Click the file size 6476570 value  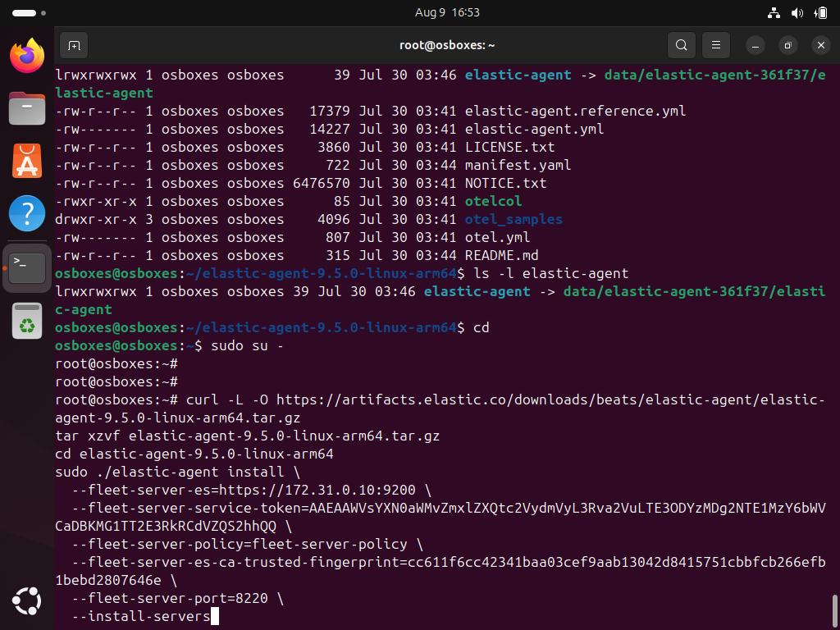pos(322,183)
